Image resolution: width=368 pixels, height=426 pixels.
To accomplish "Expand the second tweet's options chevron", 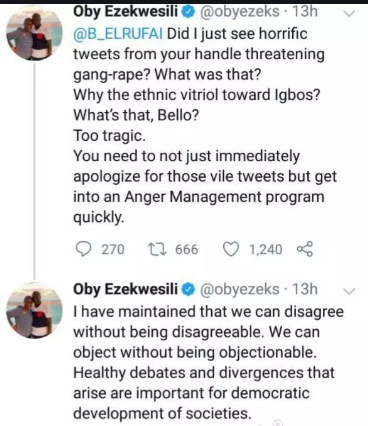I will [x=349, y=291].
